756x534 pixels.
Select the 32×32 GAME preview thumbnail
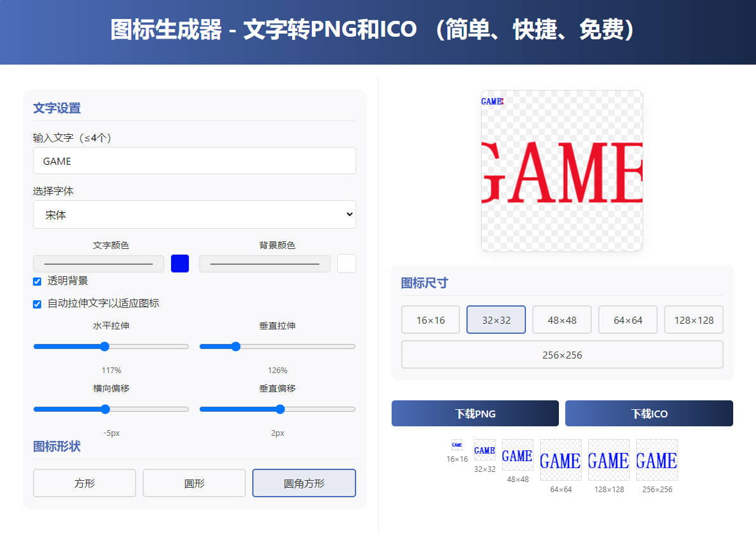coord(485,450)
